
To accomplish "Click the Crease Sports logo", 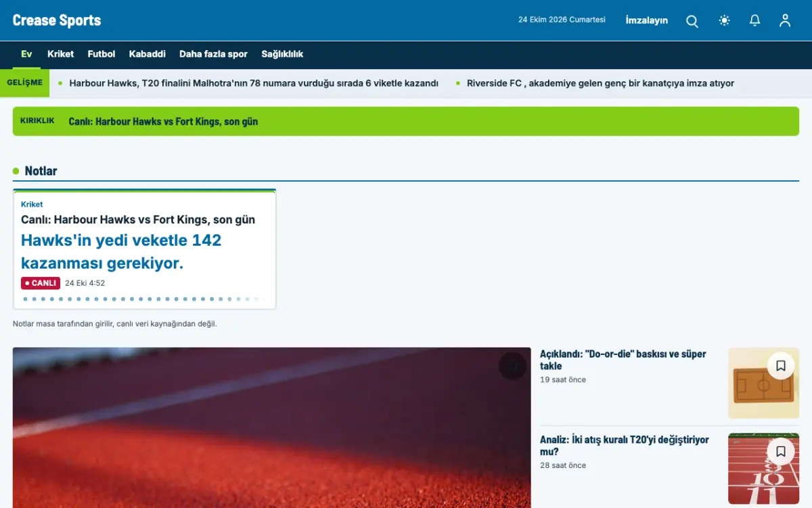I will [57, 20].
